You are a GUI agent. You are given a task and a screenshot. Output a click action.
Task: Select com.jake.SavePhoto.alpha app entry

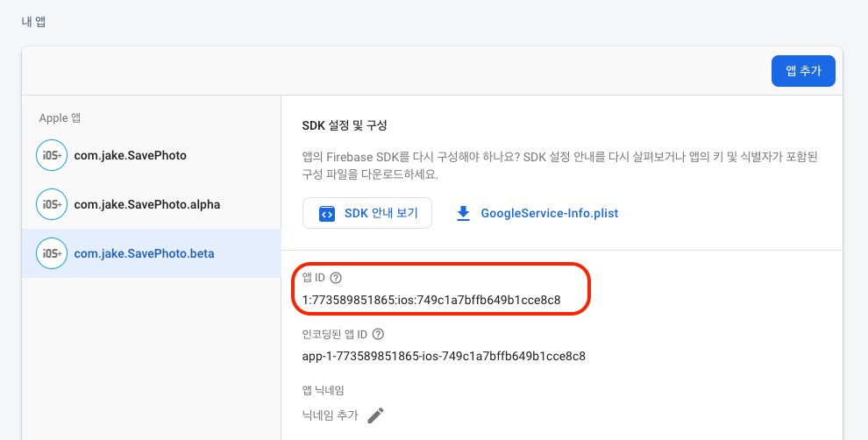(151, 204)
